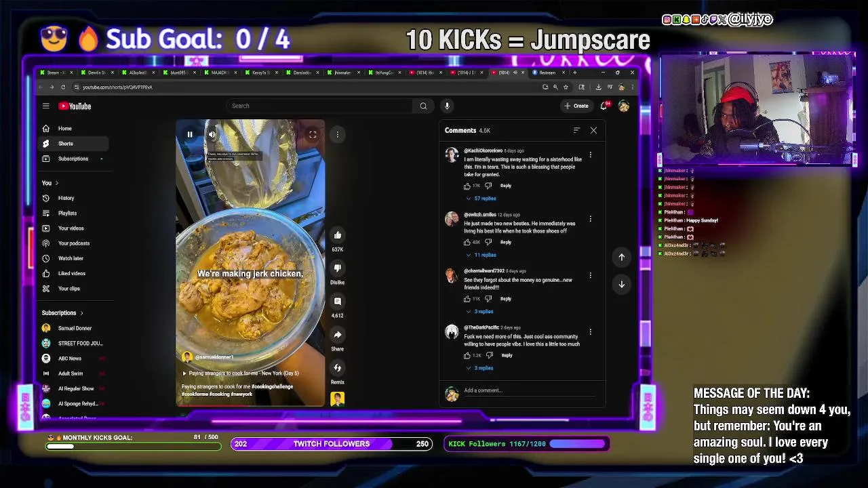Dislike the switch.smiles comment
Image resolution: width=868 pixels, height=488 pixels.
[488, 242]
